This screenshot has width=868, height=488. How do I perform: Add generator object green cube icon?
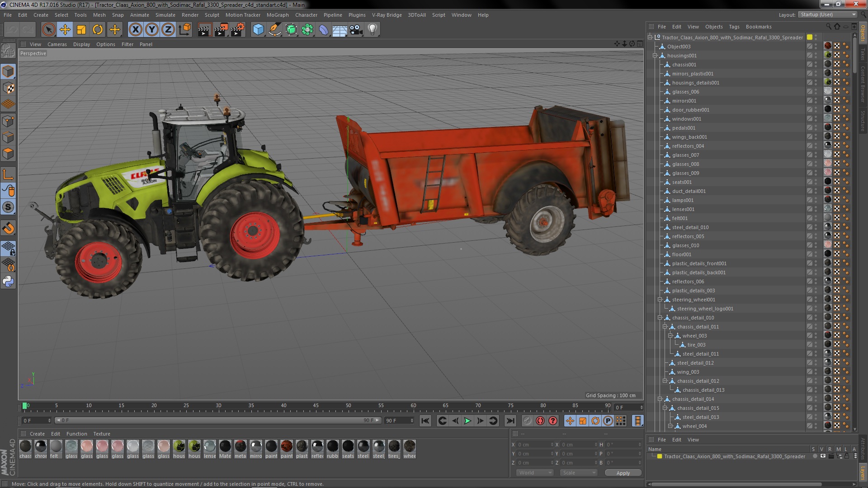click(x=291, y=30)
